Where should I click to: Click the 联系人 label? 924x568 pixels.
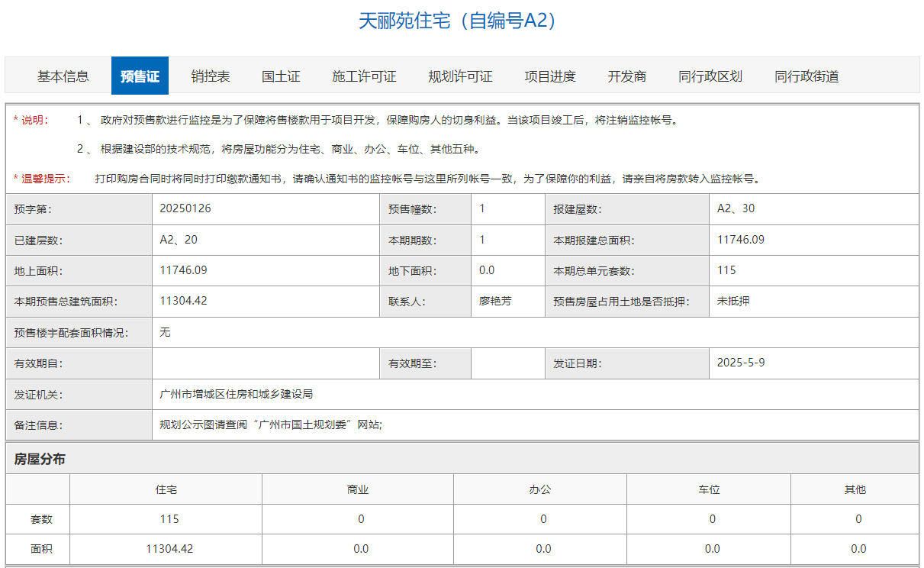[x=407, y=302]
